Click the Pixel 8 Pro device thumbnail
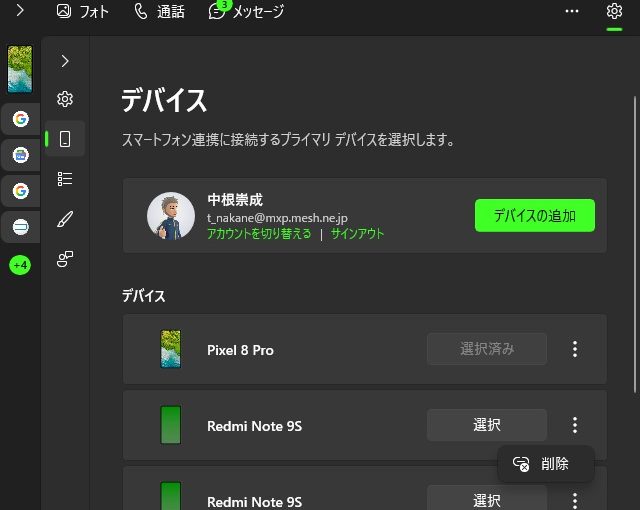The image size is (640, 510). pos(171,349)
